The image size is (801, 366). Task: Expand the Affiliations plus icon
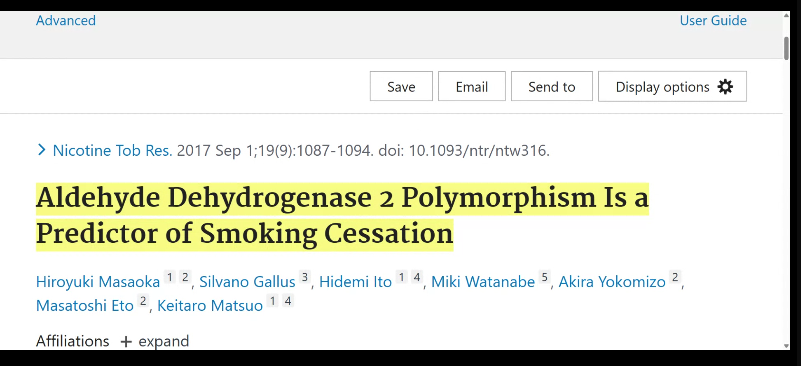pyautogui.click(x=126, y=341)
